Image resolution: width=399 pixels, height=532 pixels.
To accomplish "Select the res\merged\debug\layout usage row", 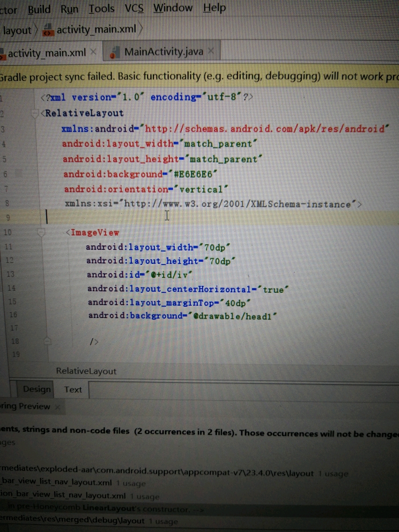I will (x=89, y=521).
